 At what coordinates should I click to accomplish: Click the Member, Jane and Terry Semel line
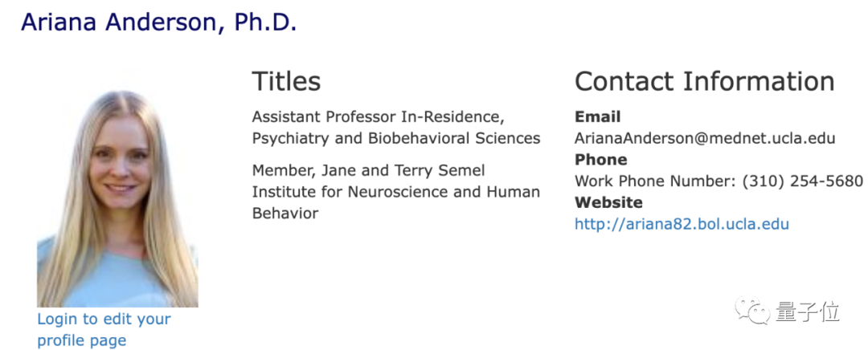[368, 170]
